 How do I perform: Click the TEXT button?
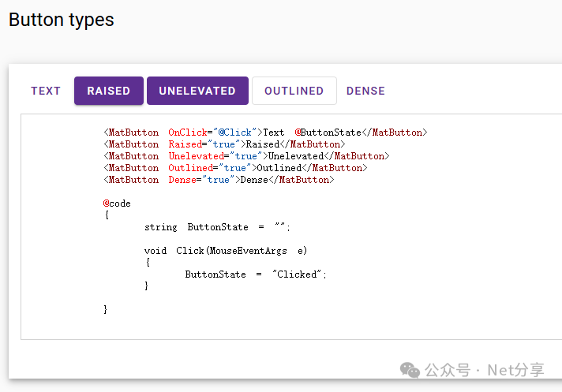pyautogui.click(x=46, y=91)
